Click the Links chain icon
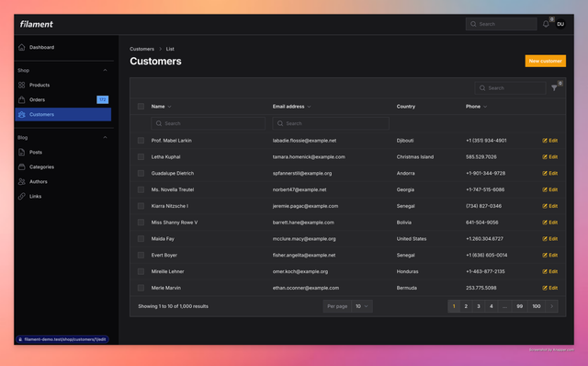 click(22, 196)
